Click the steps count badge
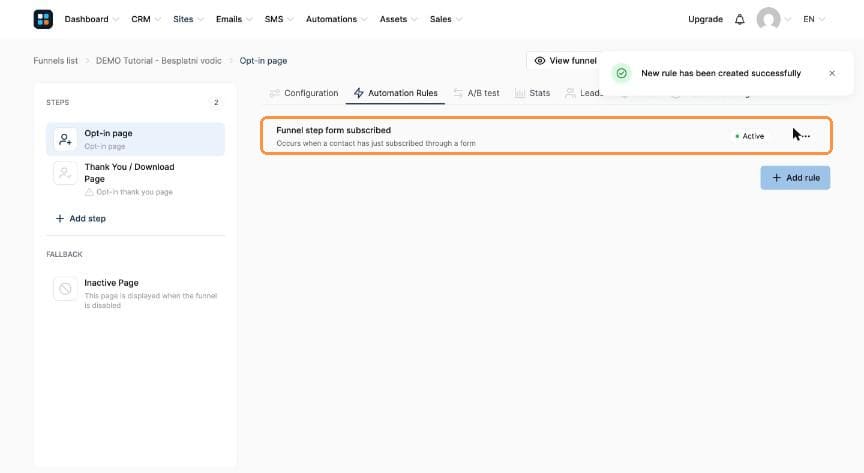Image resolution: width=864 pixels, height=473 pixels. 216,103
